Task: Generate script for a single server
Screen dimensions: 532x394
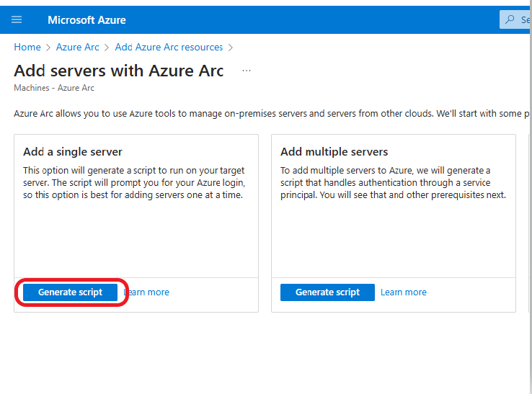Action: click(70, 292)
